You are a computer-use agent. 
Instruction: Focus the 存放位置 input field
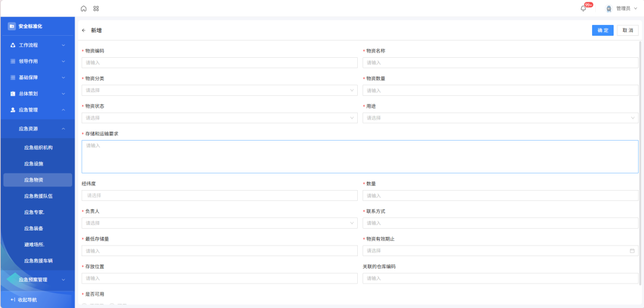click(219, 278)
